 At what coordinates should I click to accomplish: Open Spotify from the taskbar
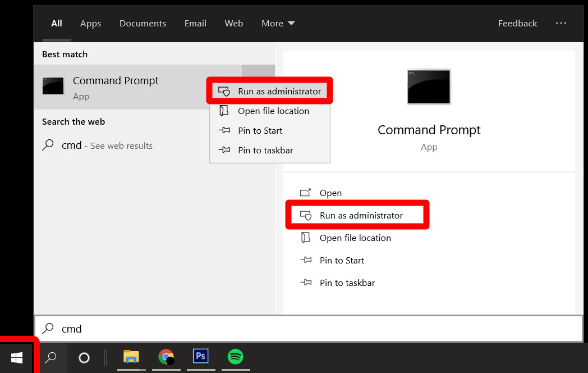coord(235,357)
